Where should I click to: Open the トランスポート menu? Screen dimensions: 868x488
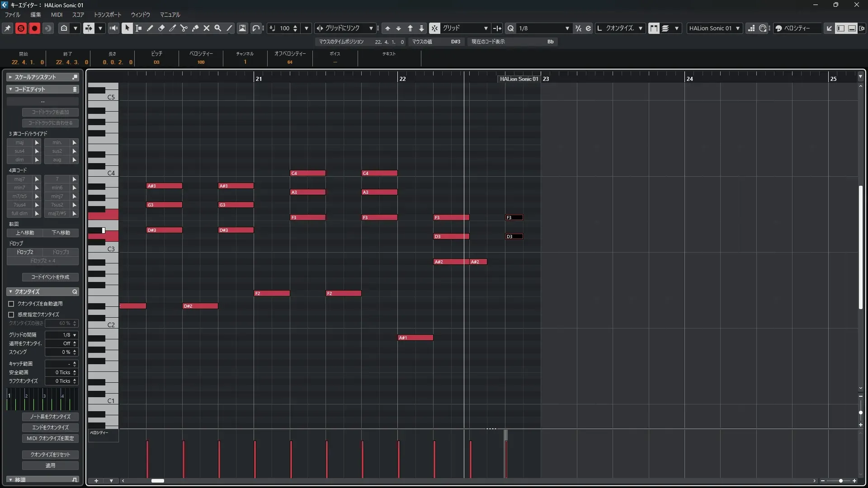(107, 14)
